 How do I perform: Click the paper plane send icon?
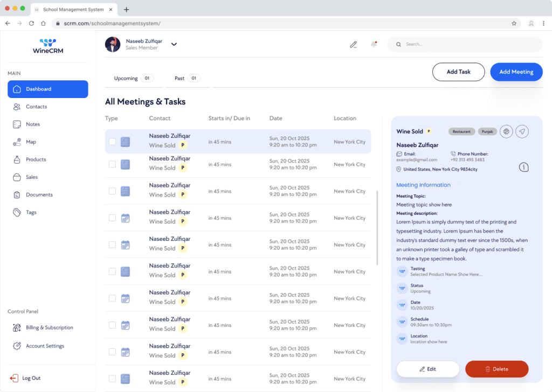[x=522, y=131]
